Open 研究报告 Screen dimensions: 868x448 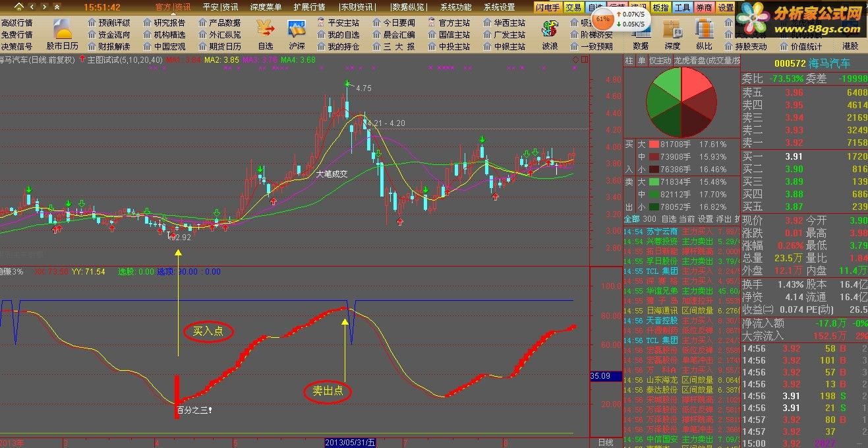point(164,22)
